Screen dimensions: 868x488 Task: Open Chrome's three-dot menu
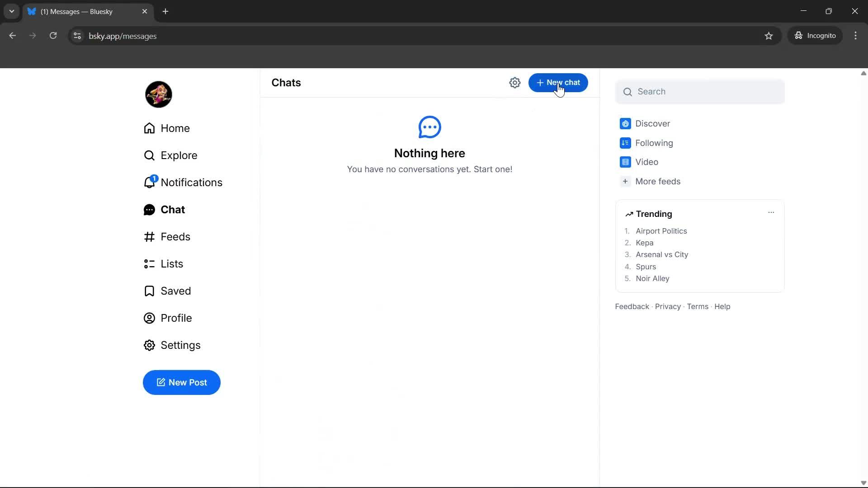pos(856,36)
